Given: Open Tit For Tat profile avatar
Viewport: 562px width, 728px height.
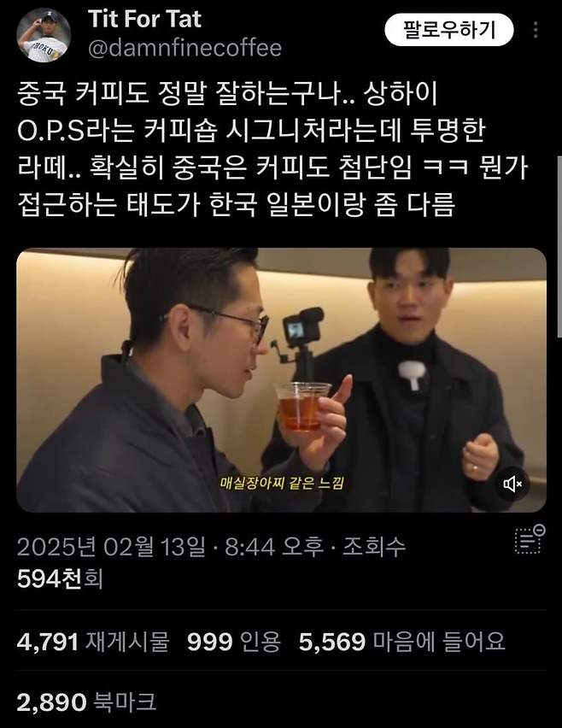Looking at the screenshot, I should pyautogui.click(x=44, y=35).
